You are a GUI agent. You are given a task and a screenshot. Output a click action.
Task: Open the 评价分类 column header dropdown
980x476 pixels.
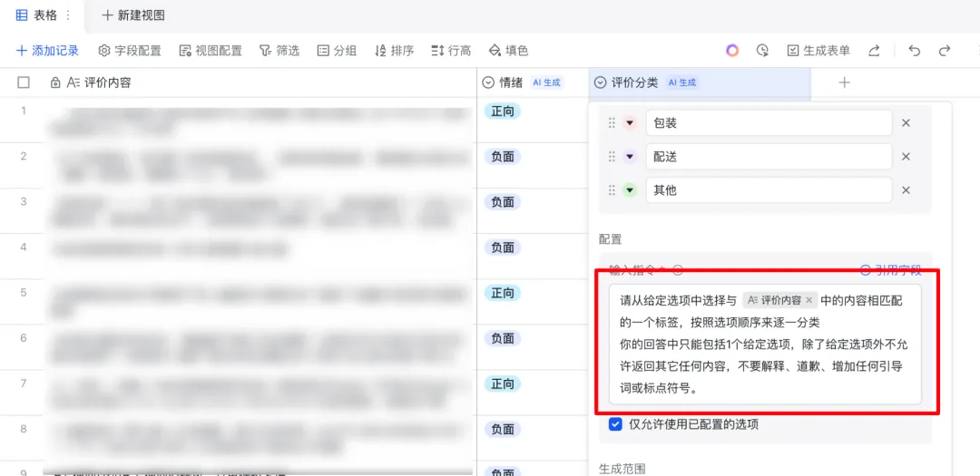point(600,83)
